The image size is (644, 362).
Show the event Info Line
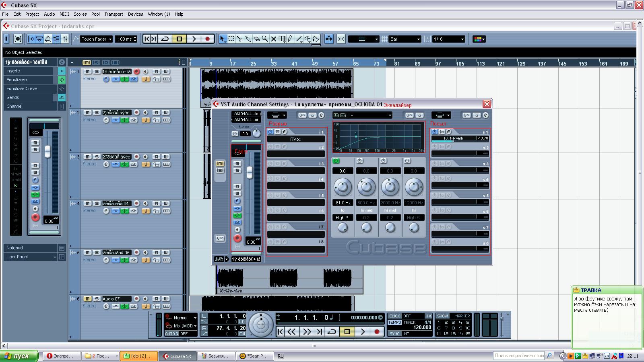coord(39,39)
